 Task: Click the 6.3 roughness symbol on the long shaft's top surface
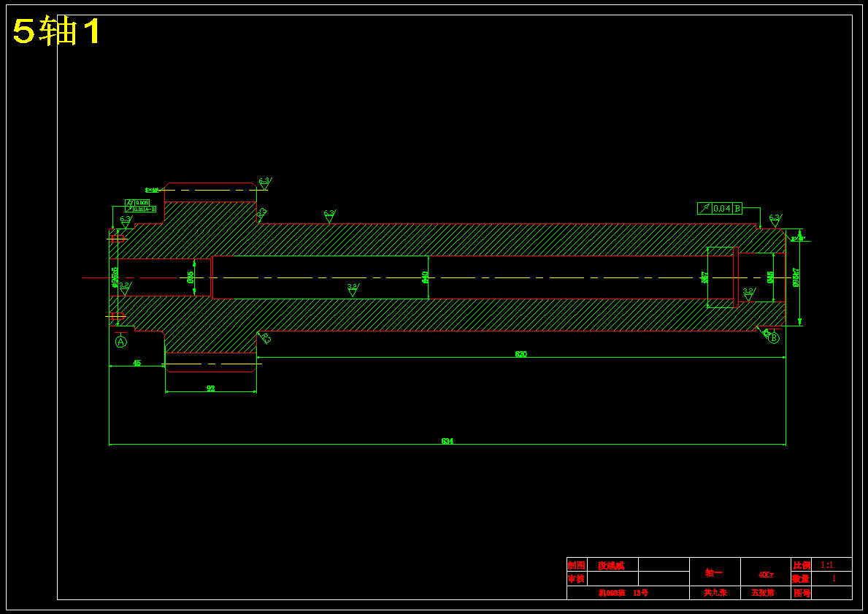329,216
